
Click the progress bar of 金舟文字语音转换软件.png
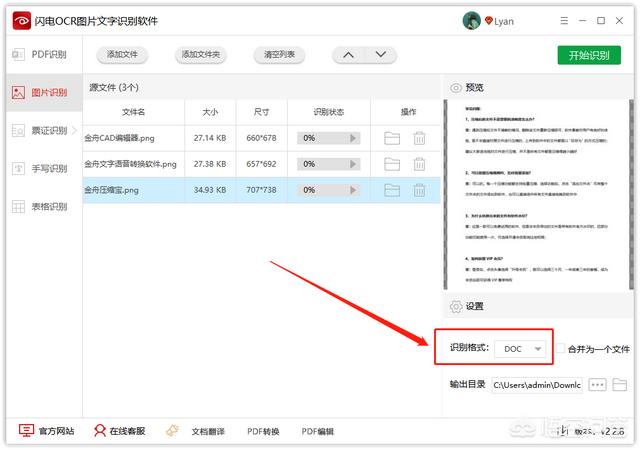329,164
